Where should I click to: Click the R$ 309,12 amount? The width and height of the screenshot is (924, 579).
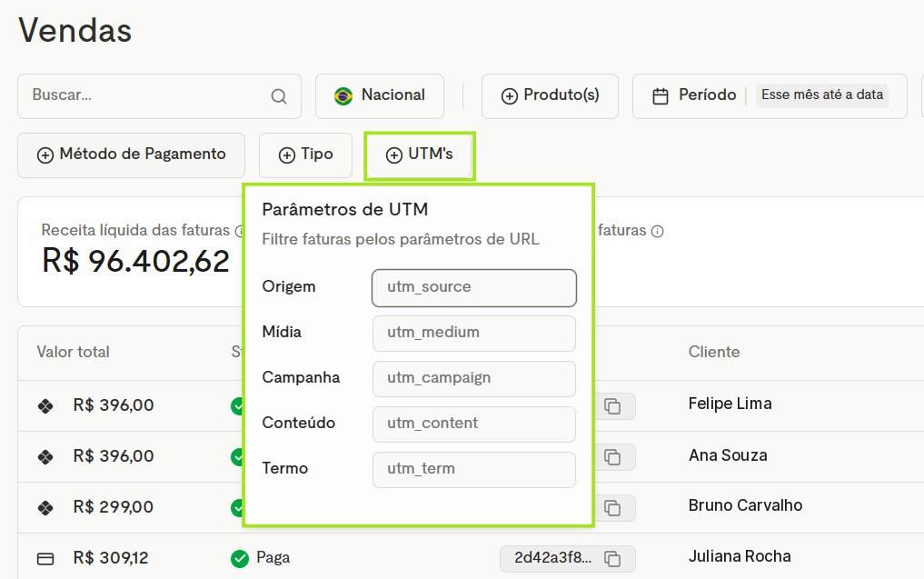pyautogui.click(x=111, y=558)
